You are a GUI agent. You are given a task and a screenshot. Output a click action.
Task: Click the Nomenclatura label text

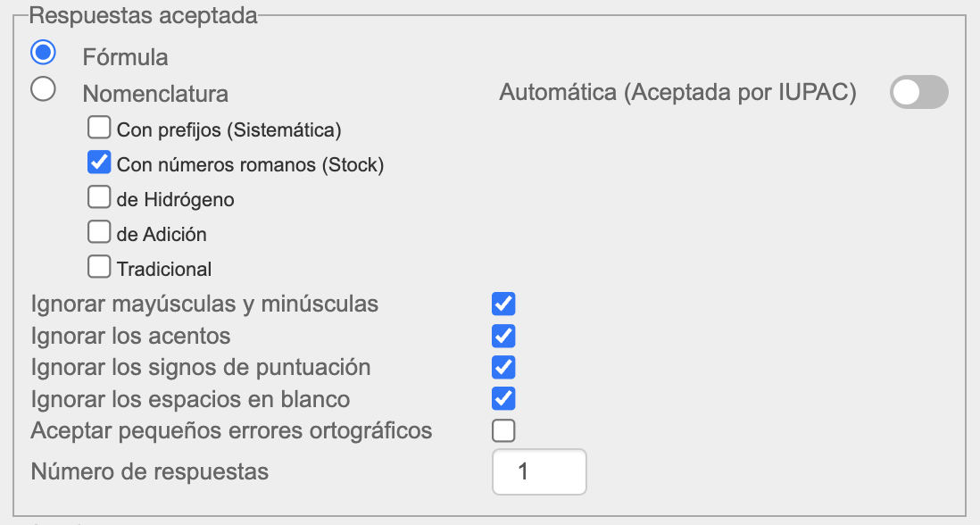pyautogui.click(x=155, y=94)
